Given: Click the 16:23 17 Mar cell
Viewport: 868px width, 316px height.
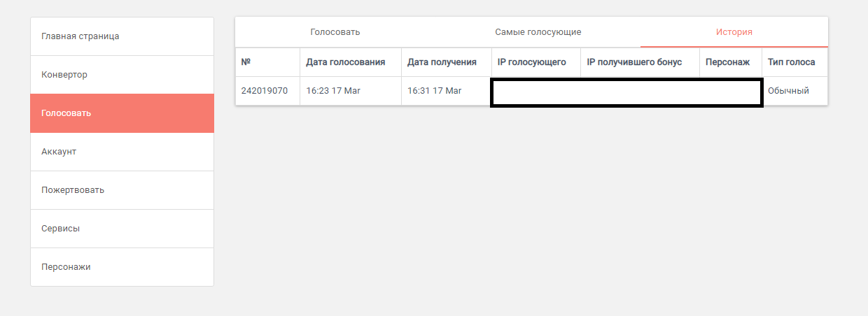Looking at the screenshot, I should tap(351, 91).
